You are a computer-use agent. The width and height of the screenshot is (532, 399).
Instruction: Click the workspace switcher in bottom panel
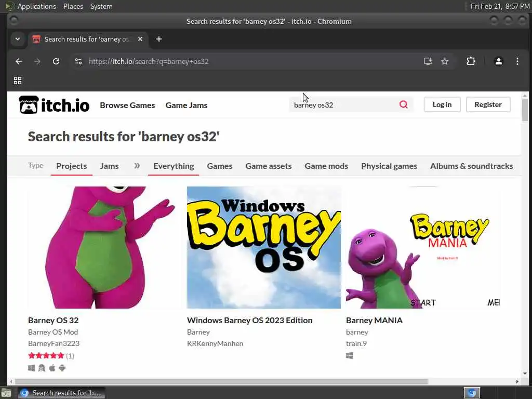click(472, 393)
